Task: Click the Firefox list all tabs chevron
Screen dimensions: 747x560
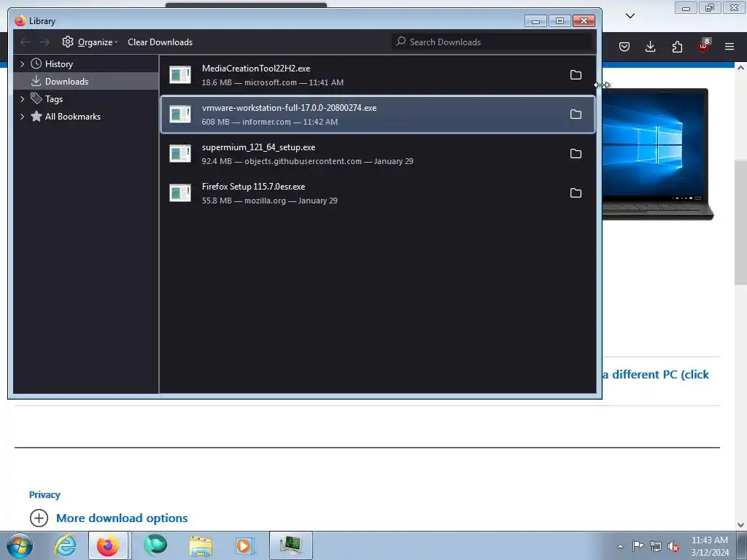Action: pos(630,16)
